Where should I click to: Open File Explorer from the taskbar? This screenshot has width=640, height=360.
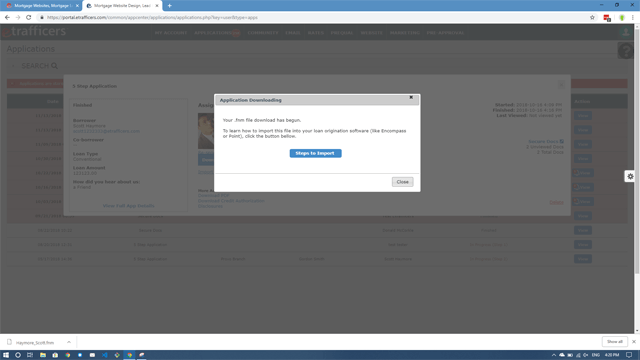[x=42, y=355]
